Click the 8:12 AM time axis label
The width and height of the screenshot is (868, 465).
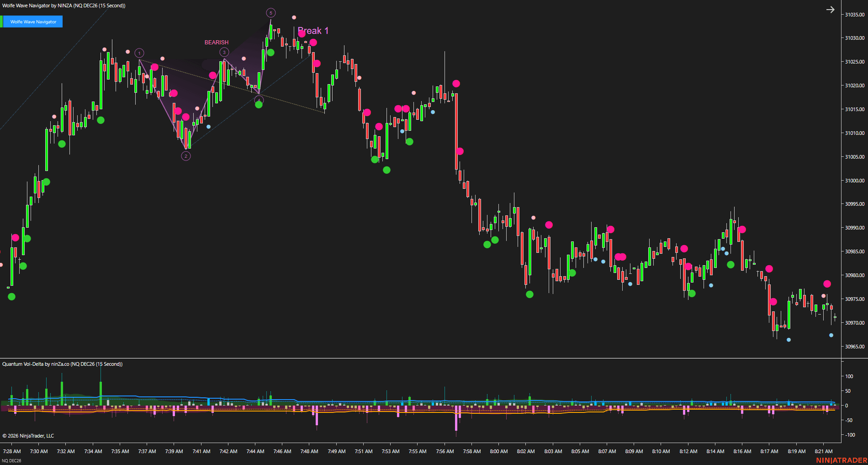[688, 451]
